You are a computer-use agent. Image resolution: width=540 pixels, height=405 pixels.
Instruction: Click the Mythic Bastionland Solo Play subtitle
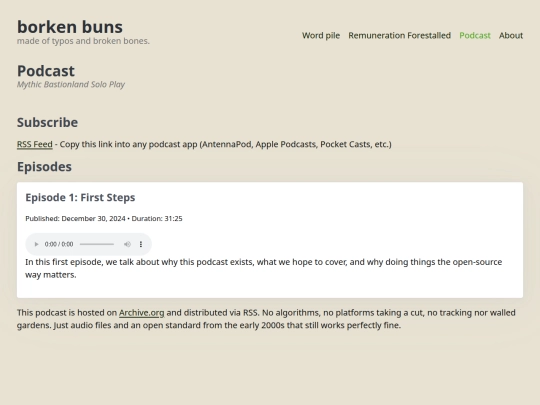click(71, 84)
